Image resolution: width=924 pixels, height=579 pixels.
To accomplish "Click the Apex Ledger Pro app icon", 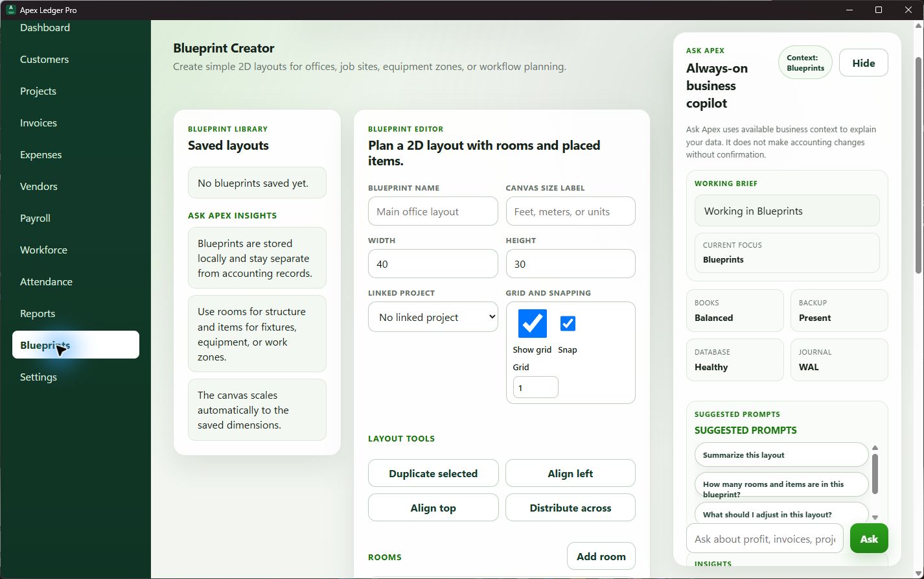I will [10, 10].
